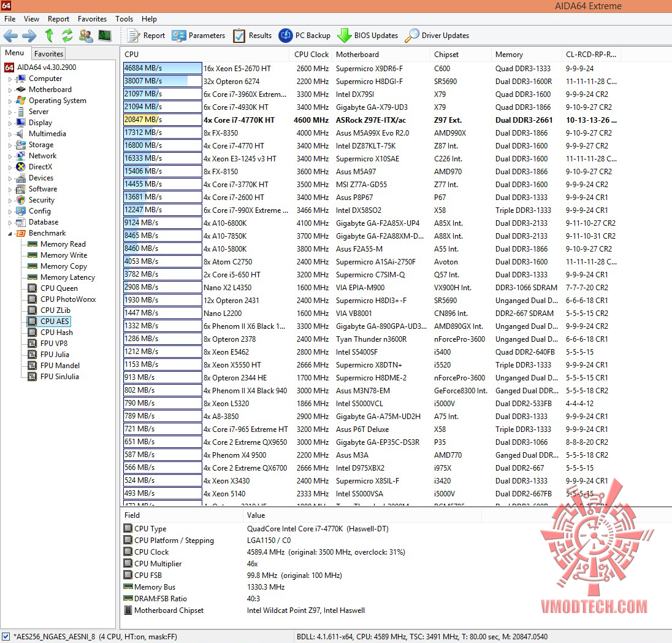672x643 pixels.
Task: Open the Report menu
Action: (58, 19)
